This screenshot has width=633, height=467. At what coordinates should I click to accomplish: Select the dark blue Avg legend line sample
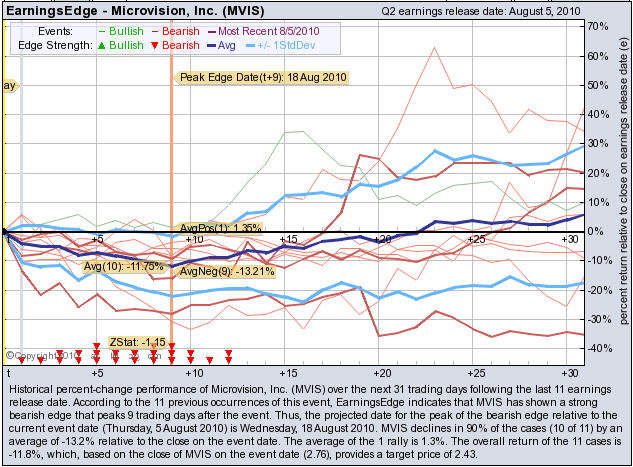pyautogui.click(x=211, y=46)
